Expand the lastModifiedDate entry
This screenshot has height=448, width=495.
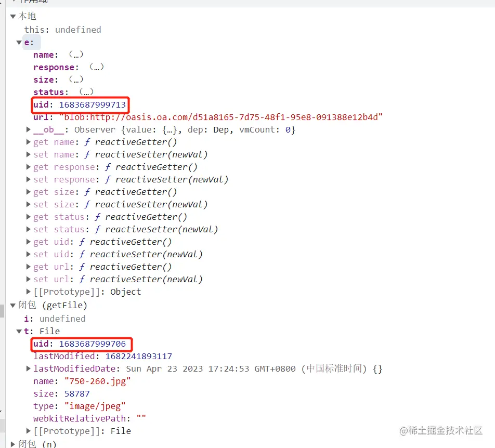coord(29,368)
